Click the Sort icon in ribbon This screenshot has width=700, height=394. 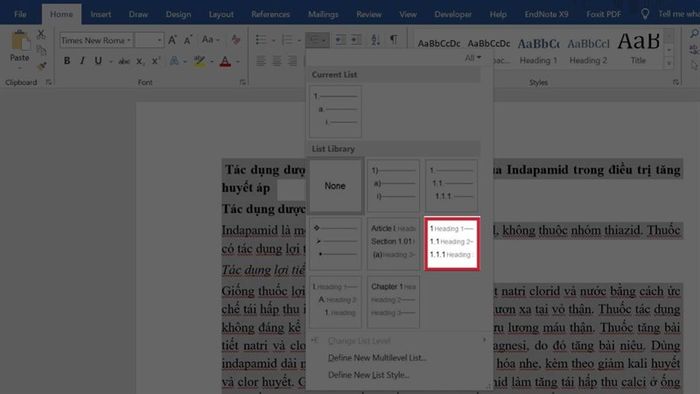[375, 40]
